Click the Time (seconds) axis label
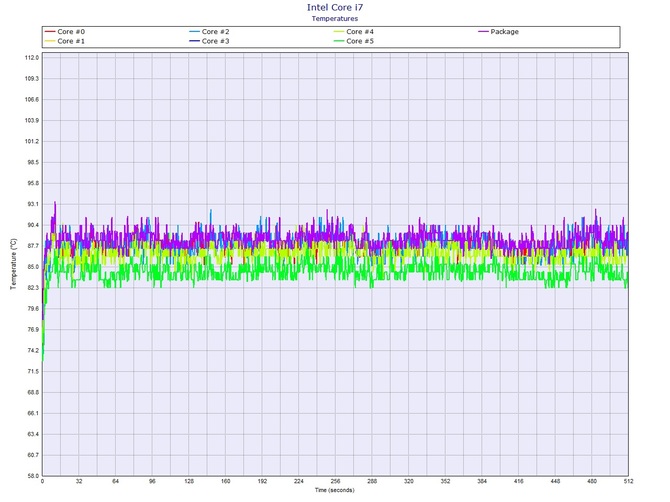This screenshot has height=502, width=670. (335, 490)
